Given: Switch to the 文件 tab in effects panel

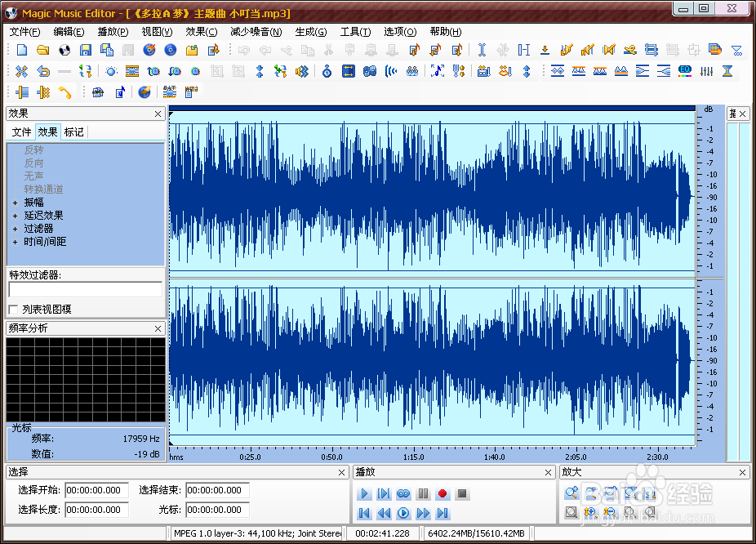Looking at the screenshot, I should [22, 132].
